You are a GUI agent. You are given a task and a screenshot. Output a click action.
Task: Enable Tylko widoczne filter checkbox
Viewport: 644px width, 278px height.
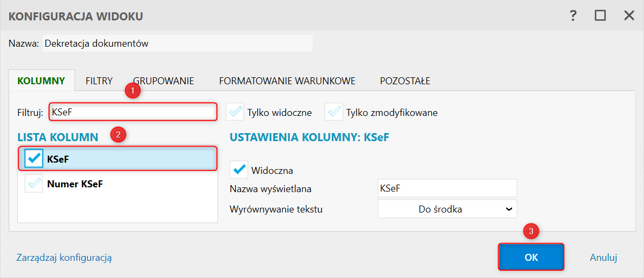pyautogui.click(x=235, y=112)
